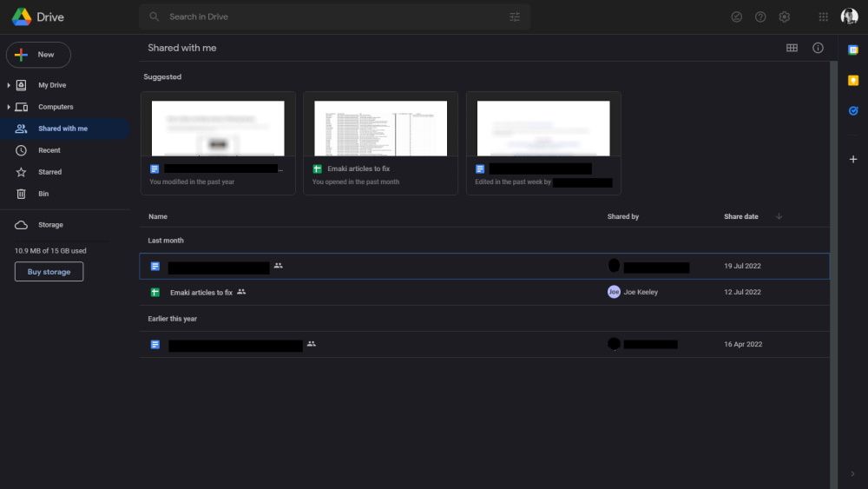868x489 pixels.
Task: Open suggested Emaki articles to fix thumbnail
Action: tap(380, 143)
